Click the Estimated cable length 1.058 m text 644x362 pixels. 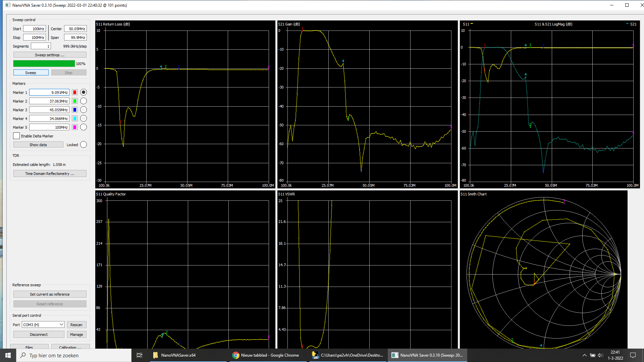click(x=39, y=165)
